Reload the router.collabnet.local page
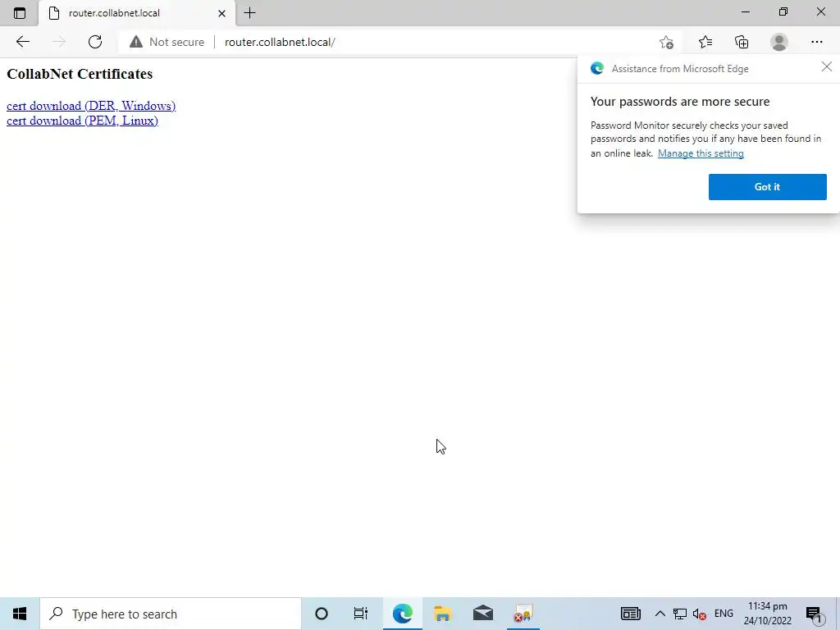 (95, 42)
